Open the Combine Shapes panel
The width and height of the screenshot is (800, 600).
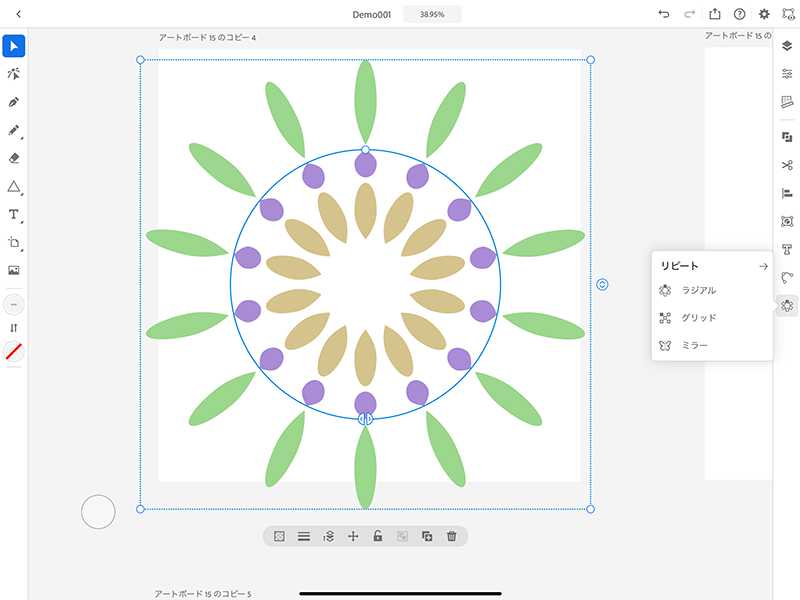point(787,137)
